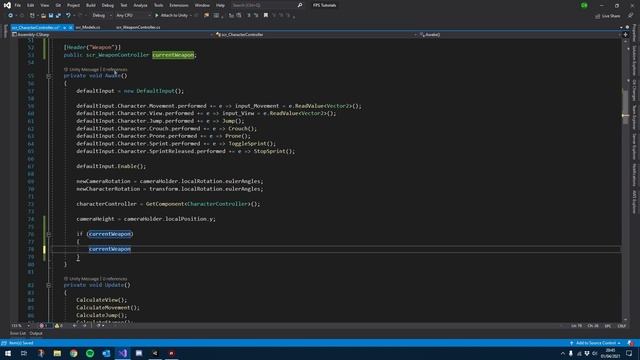Open the Chrome taskbar icon

(73, 353)
